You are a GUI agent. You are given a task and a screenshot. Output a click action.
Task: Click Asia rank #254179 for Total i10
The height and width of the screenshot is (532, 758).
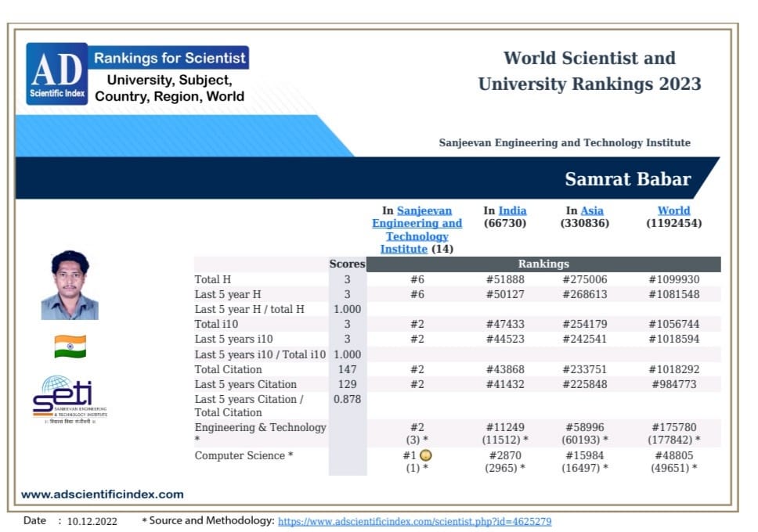(x=585, y=324)
